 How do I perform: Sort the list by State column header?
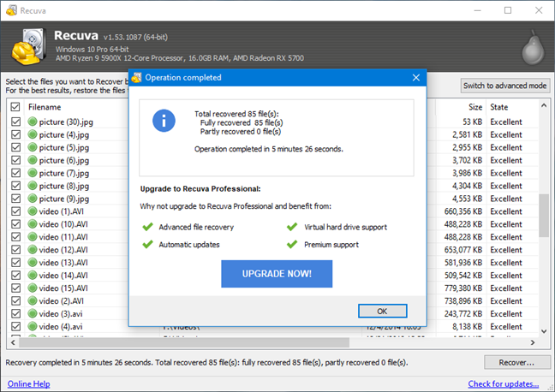point(499,107)
